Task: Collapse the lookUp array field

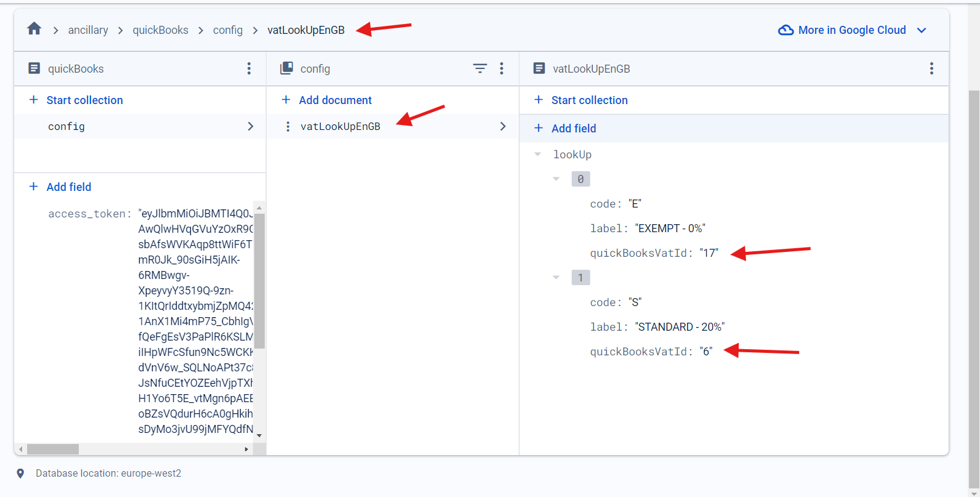Action: pyautogui.click(x=538, y=155)
